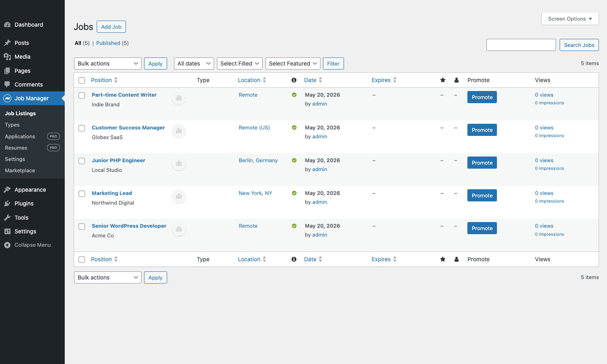The image size is (607, 364).
Task: Click sort arrows beside top Position header
Action: pyautogui.click(x=116, y=80)
